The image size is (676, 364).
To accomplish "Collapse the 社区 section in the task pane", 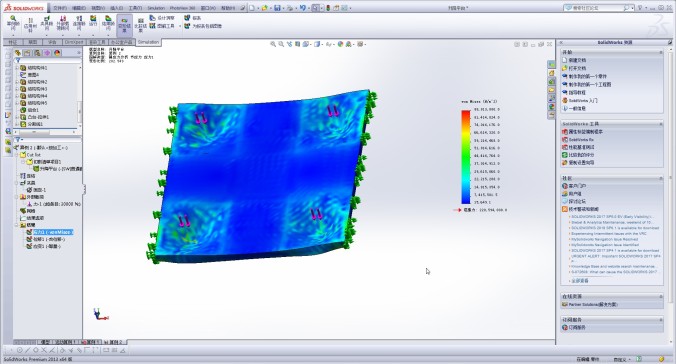I will pos(660,178).
